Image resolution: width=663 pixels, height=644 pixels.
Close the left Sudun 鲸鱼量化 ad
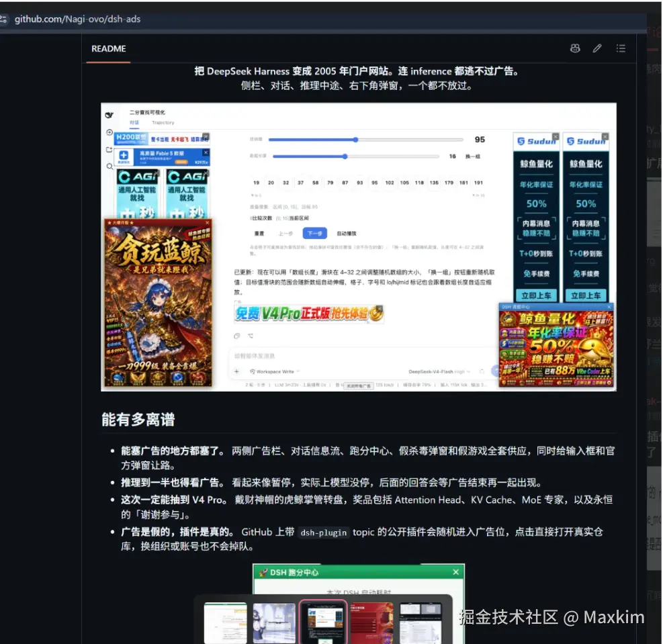[x=556, y=136]
